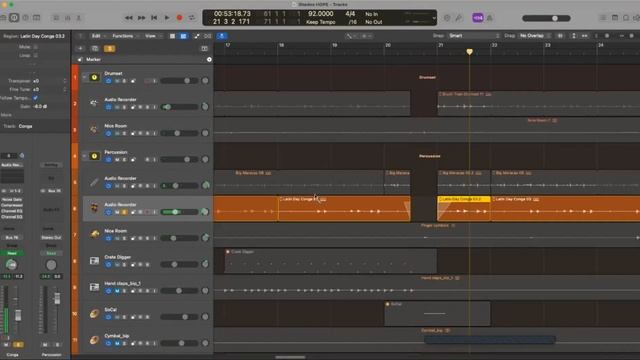This screenshot has width=640, height=360.
Task: Toggle the blue Catch Playhead button
Action: tap(222, 36)
